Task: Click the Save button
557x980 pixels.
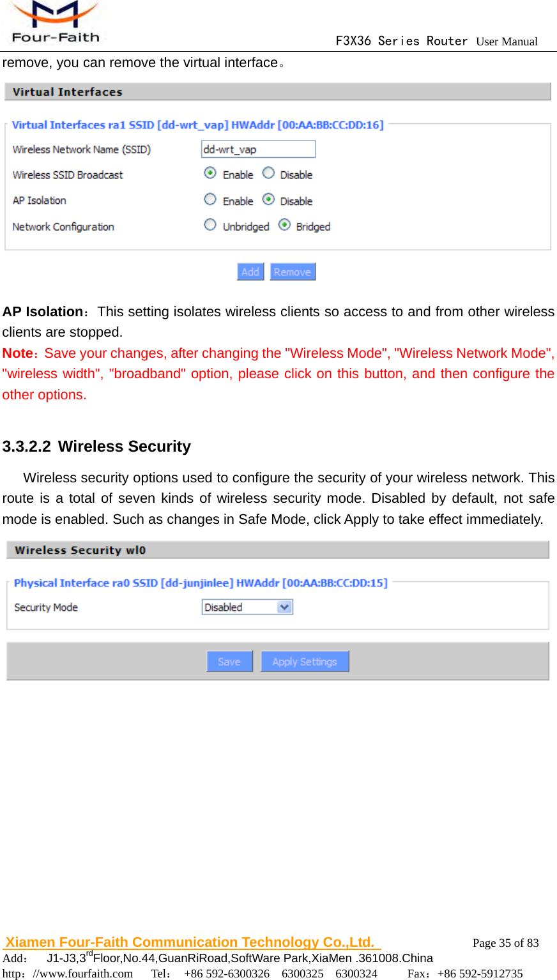Action: click(x=229, y=662)
